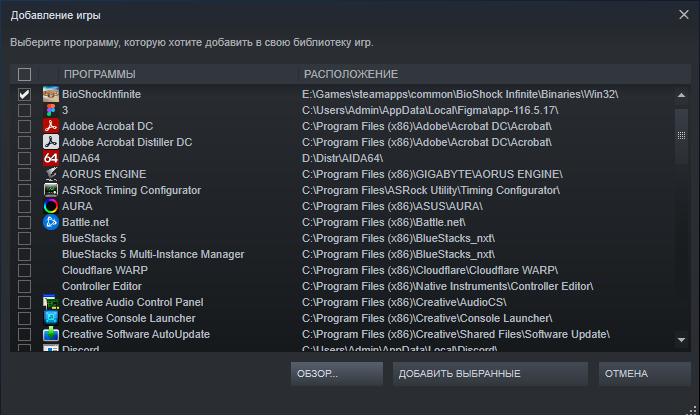Click the Native Instruments\Controller Editor path
This screenshot has height=415, width=700.
pos(448,286)
